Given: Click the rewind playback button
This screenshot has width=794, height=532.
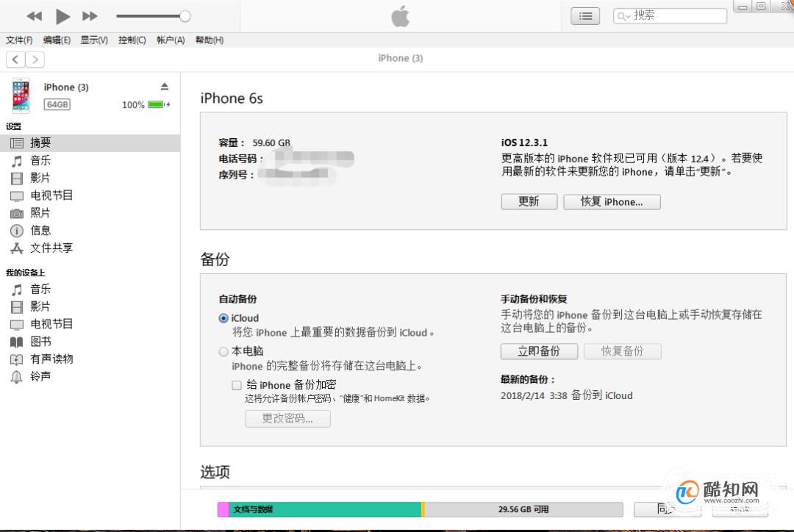Looking at the screenshot, I should pyautogui.click(x=35, y=16).
